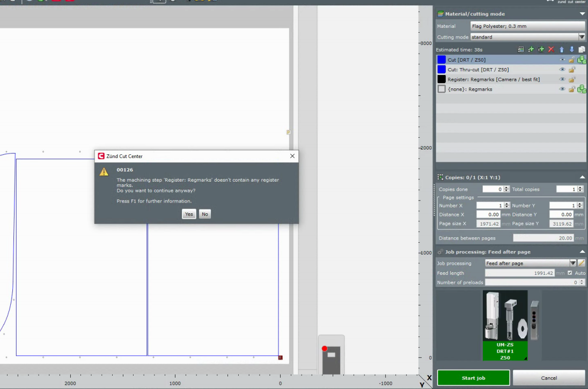Click the blue color swatch of Cut [DRT / Z50]
588x389 pixels.
(442, 60)
